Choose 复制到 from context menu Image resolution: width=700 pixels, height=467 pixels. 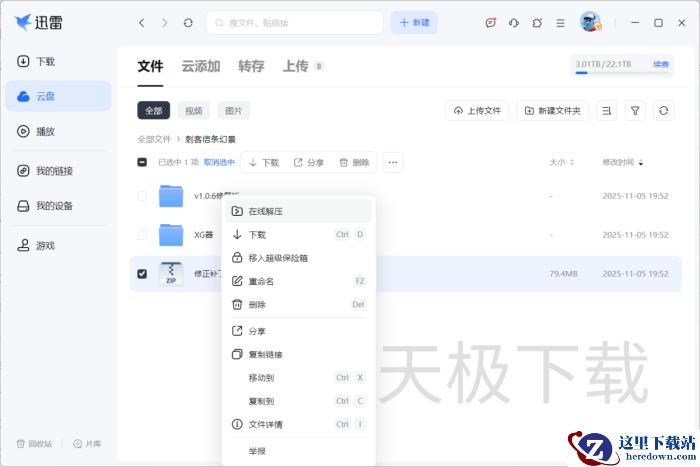point(299,401)
